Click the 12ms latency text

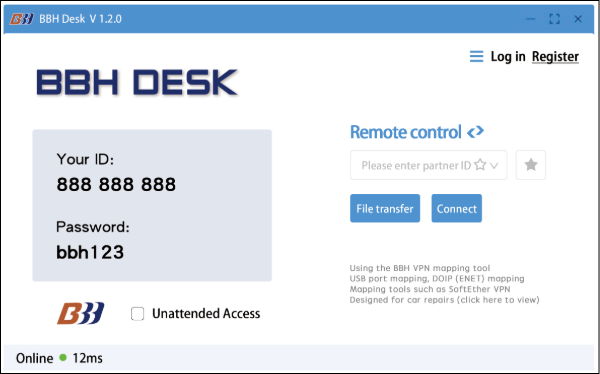pos(87,358)
